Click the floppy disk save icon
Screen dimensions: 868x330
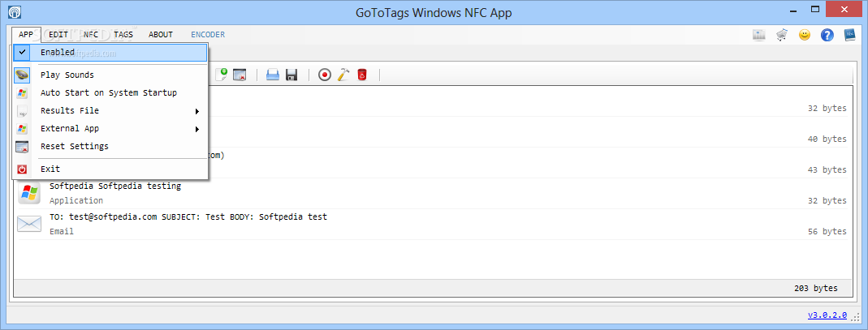291,75
